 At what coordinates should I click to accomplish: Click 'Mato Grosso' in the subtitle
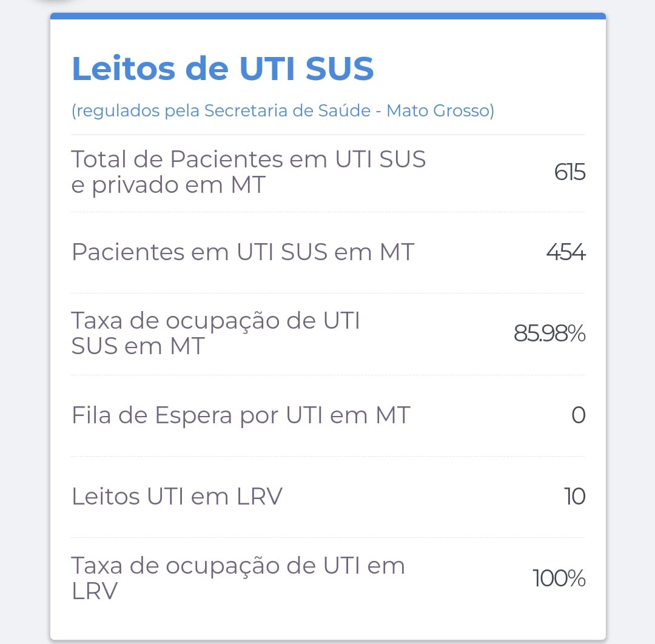440,111
